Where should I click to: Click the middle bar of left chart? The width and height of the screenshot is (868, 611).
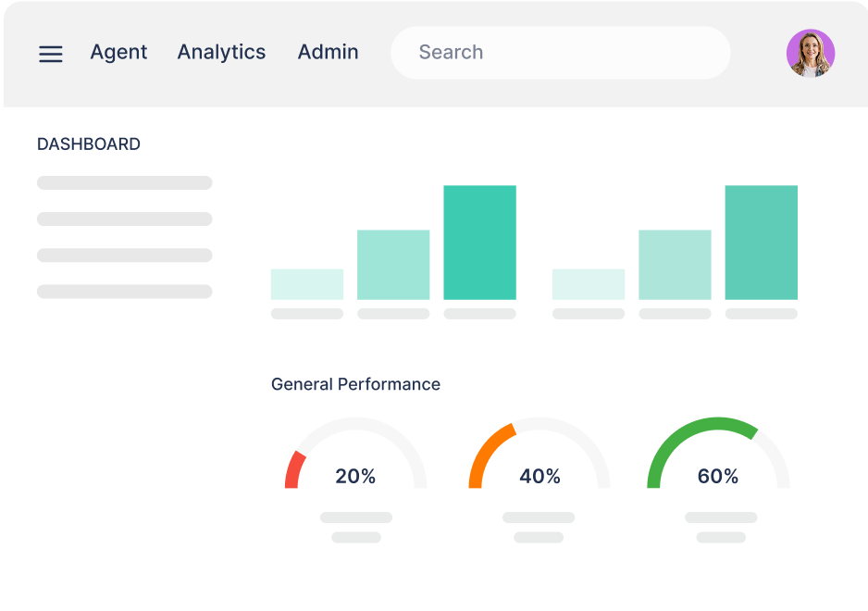click(x=392, y=264)
